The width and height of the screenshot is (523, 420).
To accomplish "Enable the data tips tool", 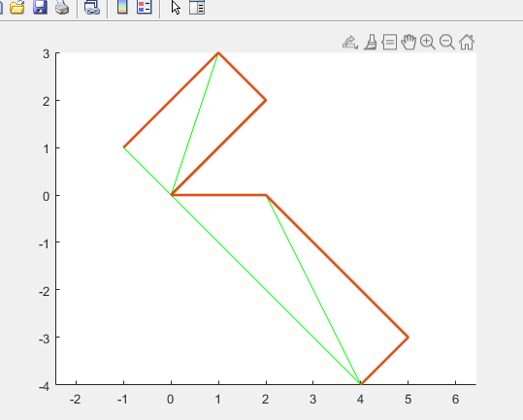I will (x=389, y=43).
